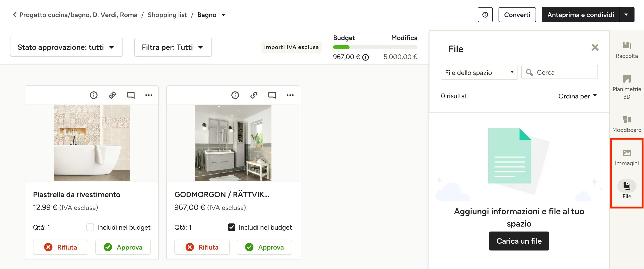Open the Ordina per sort menu
This screenshot has height=269, width=644.
pos(578,96)
